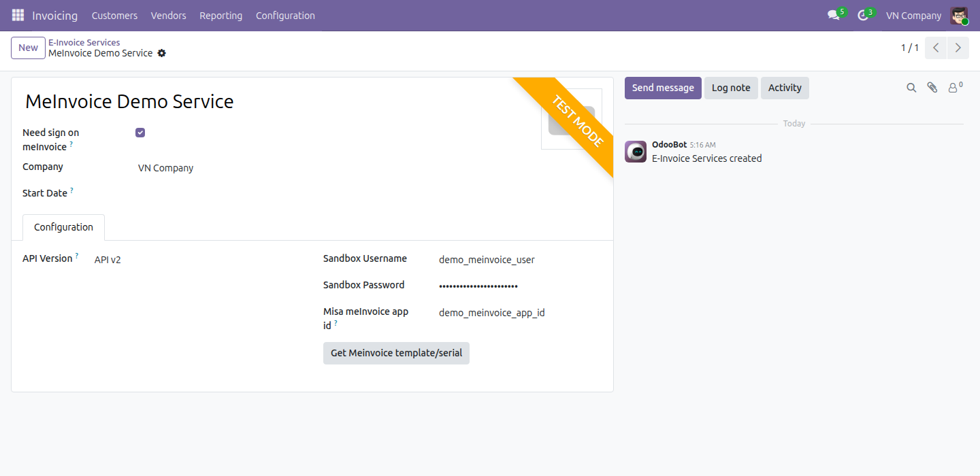Show help tooltip for Start Date
980x476 pixels.
coord(71,191)
